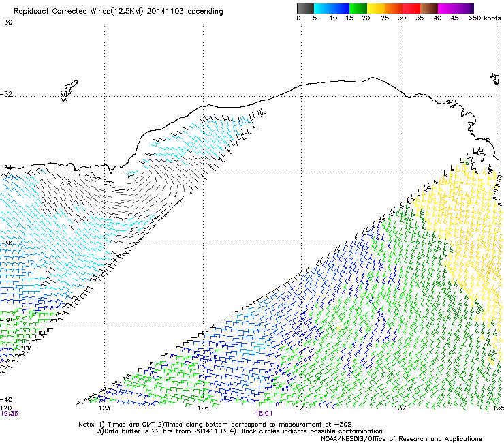This screenshot has width=504, height=443.
Task: Click the '40' legend scale label
Action: coord(437,18)
